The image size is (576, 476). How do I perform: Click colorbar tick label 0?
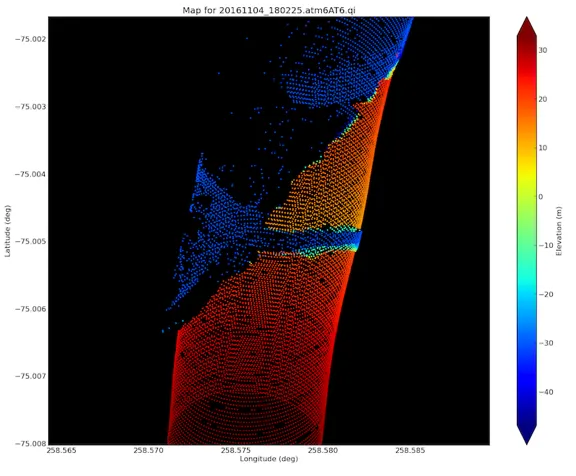pyautogui.click(x=541, y=197)
